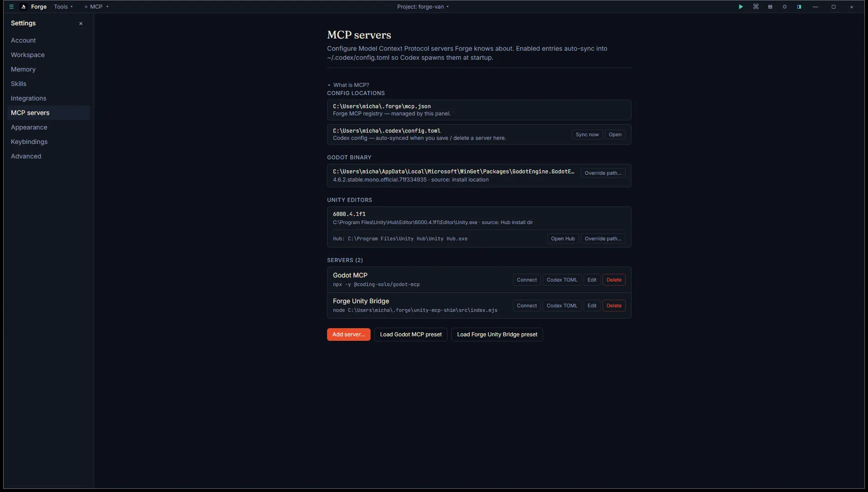Click Sync now for Codex config
Image resolution: width=868 pixels, height=492 pixels.
587,134
